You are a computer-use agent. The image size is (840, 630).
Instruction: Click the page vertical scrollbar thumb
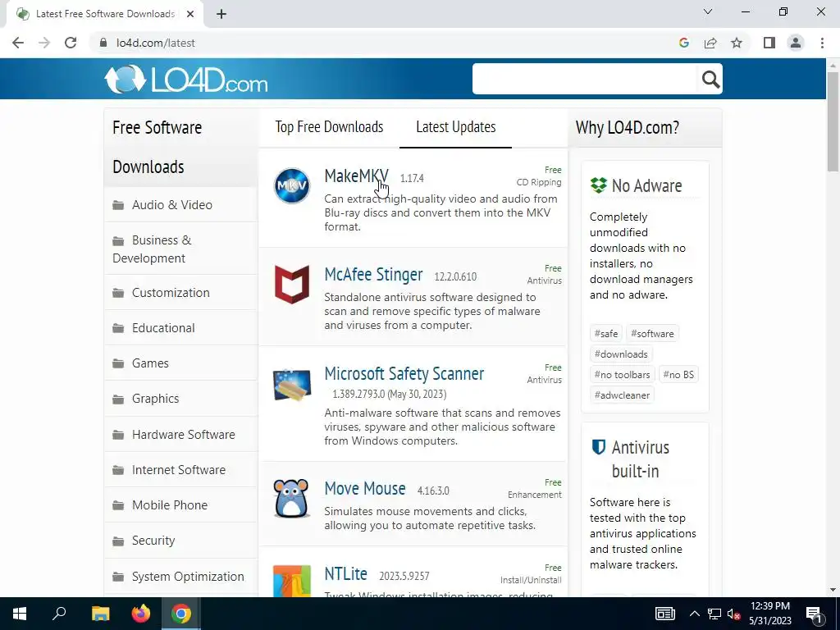(x=833, y=121)
